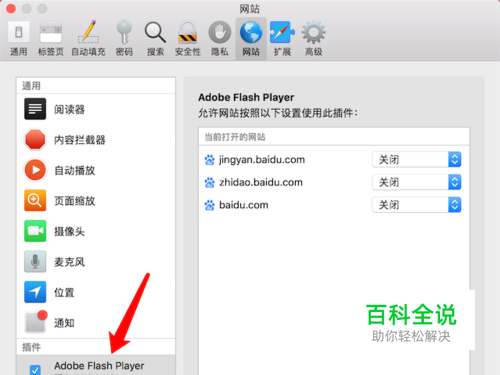Open the 关闭 dropdown in the baidu.com row
This screenshot has height=375, width=500.
pyautogui.click(x=416, y=205)
